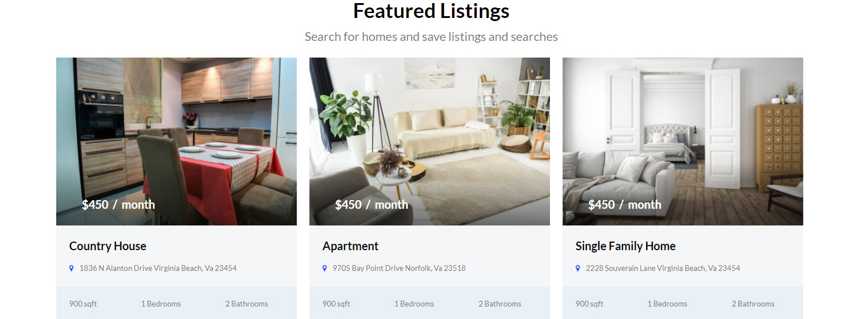This screenshot has height=319, width=868.
Task: Click the Apartment listing title
Action: [x=350, y=246]
